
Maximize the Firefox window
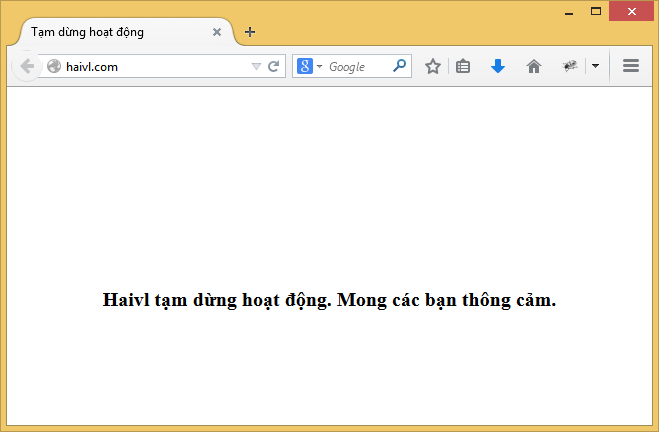click(596, 11)
